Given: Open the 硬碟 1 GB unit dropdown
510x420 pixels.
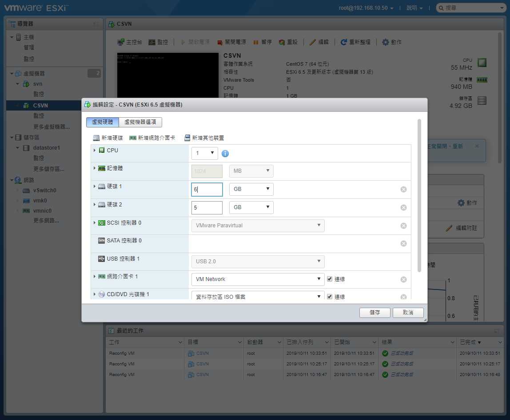Looking at the screenshot, I should click(x=251, y=189).
